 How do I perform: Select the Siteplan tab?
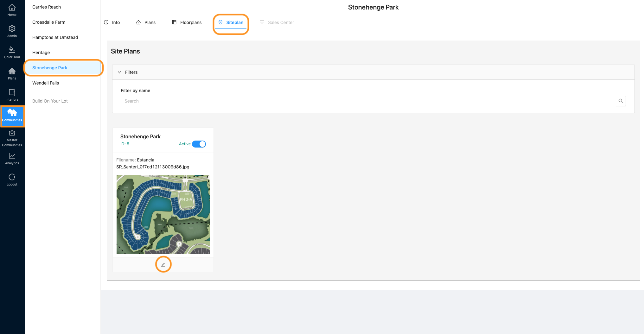point(231,22)
